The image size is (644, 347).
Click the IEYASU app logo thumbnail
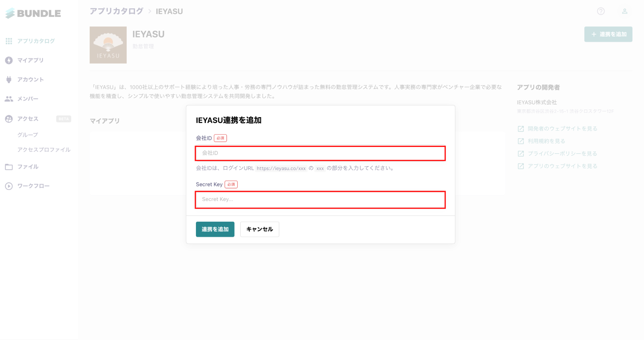(x=108, y=45)
